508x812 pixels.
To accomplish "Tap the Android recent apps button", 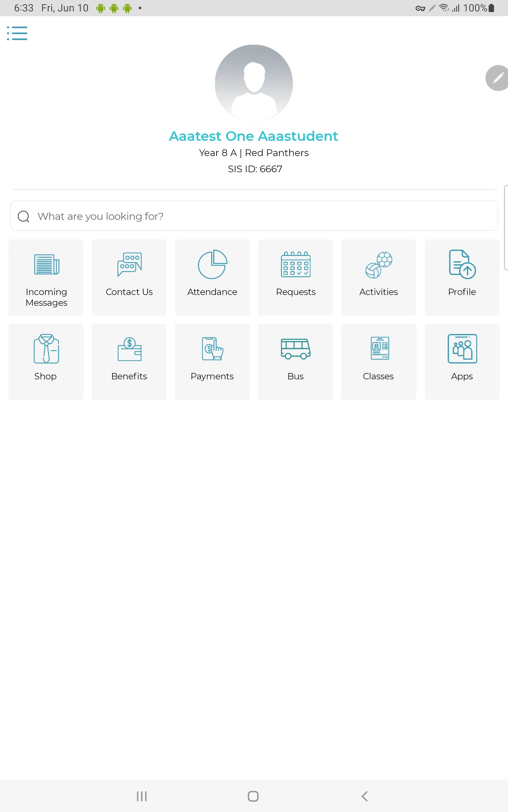I will [142, 796].
